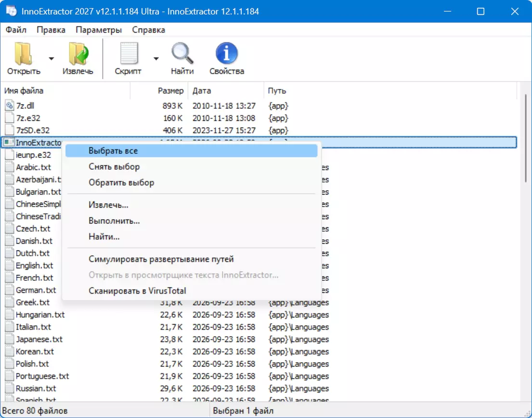Viewport: 532px width, 418px height.
Task: Choose Выполнить... in context menu
Action: pyautogui.click(x=191, y=221)
